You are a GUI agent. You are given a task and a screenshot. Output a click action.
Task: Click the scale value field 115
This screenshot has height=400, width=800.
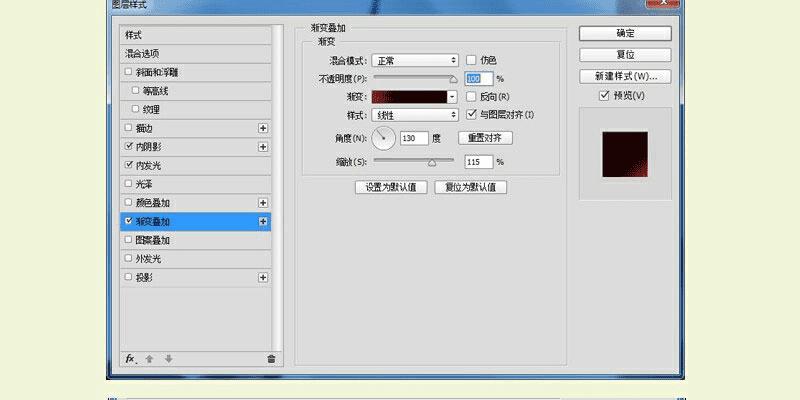(479, 162)
